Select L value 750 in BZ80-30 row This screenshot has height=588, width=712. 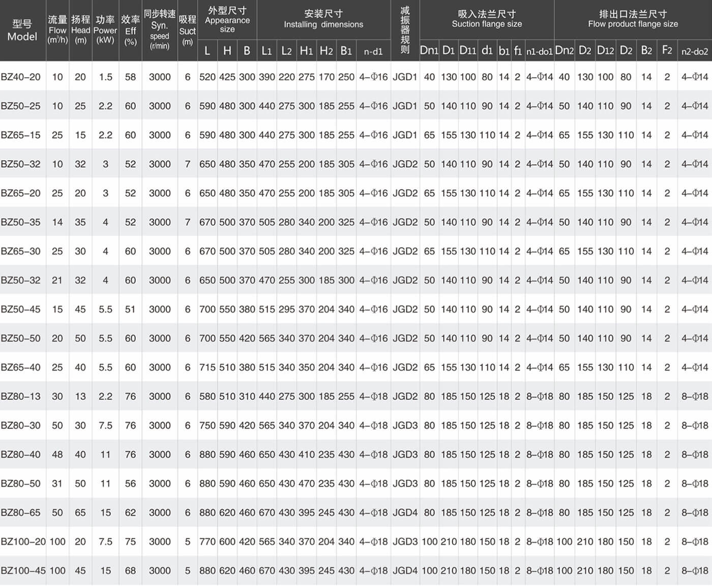207,425
